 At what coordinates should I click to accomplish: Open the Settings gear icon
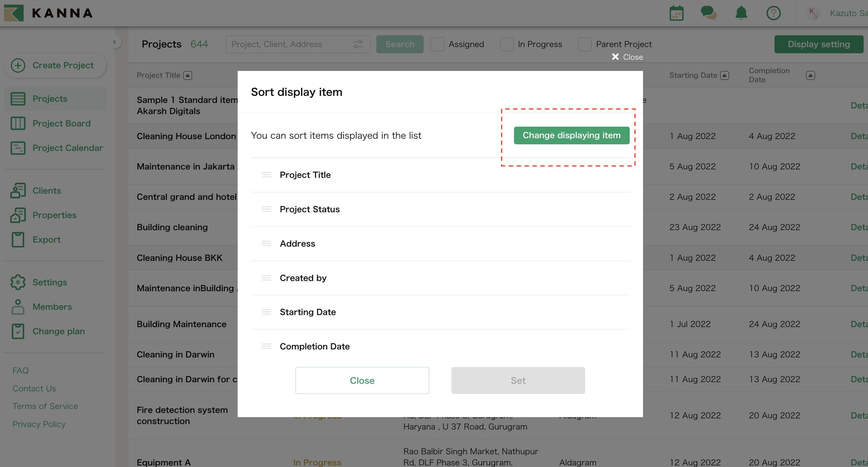18,282
